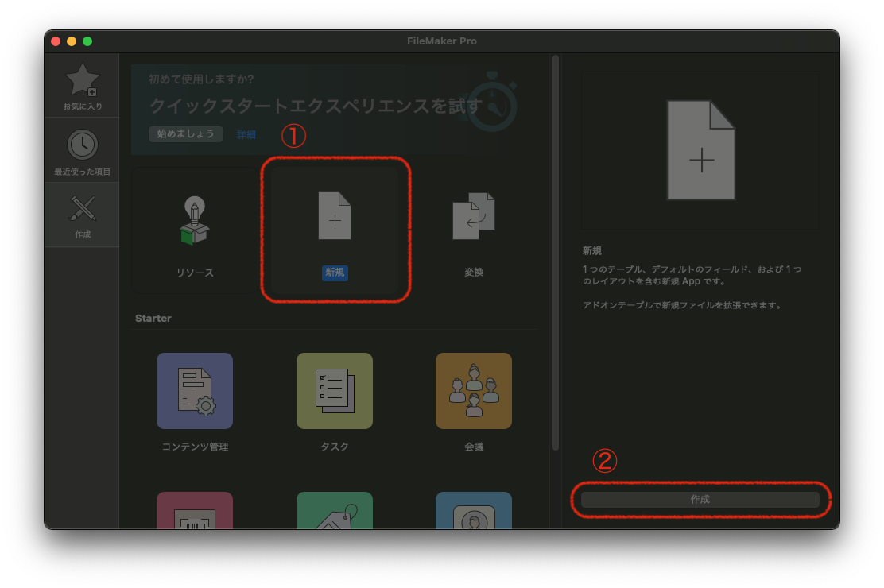Click the 新規 heading in preview pane
The width and height of the screenshot is (884, 588).
(592, 251)
